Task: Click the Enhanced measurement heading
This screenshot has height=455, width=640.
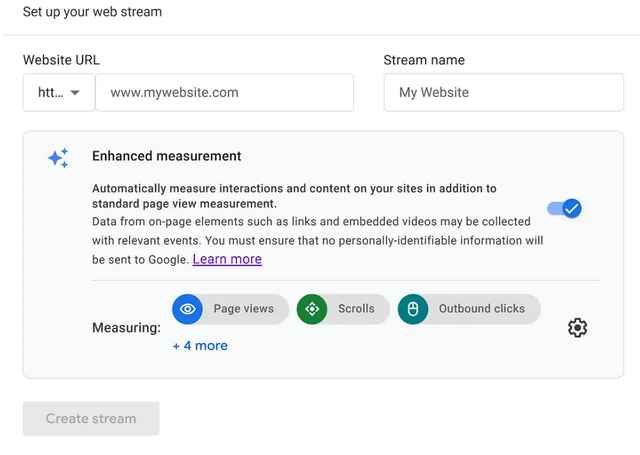Action: (166, 156)
